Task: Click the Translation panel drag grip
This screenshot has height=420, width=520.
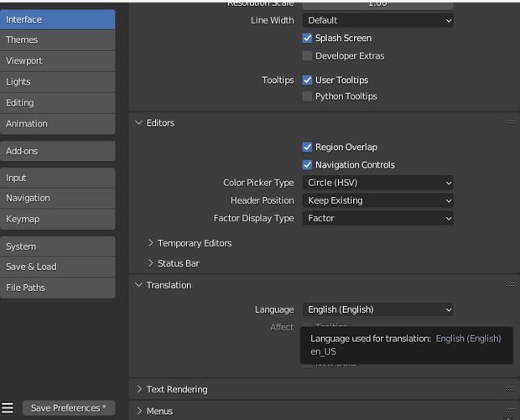Action: coord(509,285)
